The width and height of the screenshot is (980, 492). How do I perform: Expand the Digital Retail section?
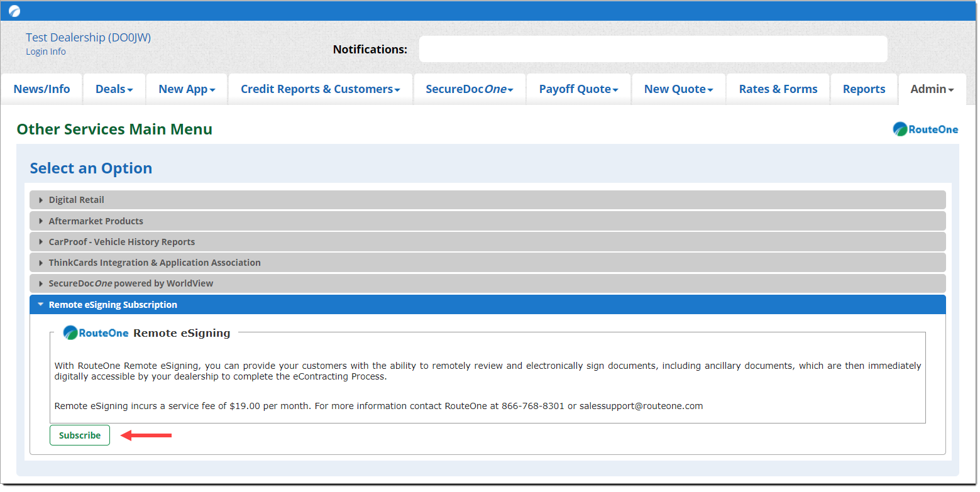pos(488,200)
